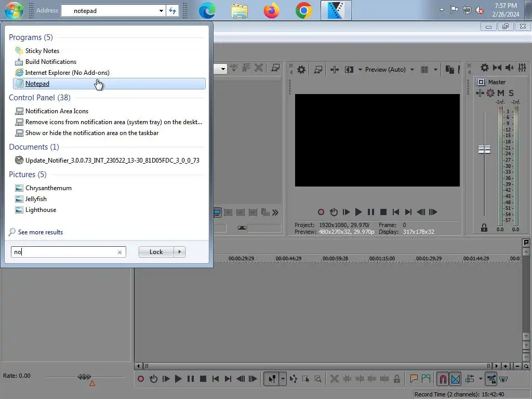The width and height of the screenshot is (532, 399).
Task: Go to start in video preview
Action: click(395, 212)
